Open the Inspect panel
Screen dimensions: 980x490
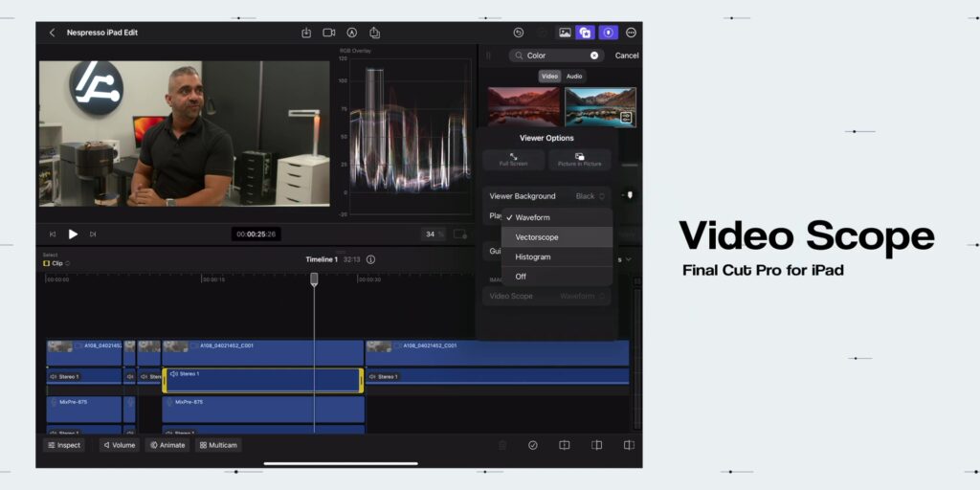tap(64, 445)
